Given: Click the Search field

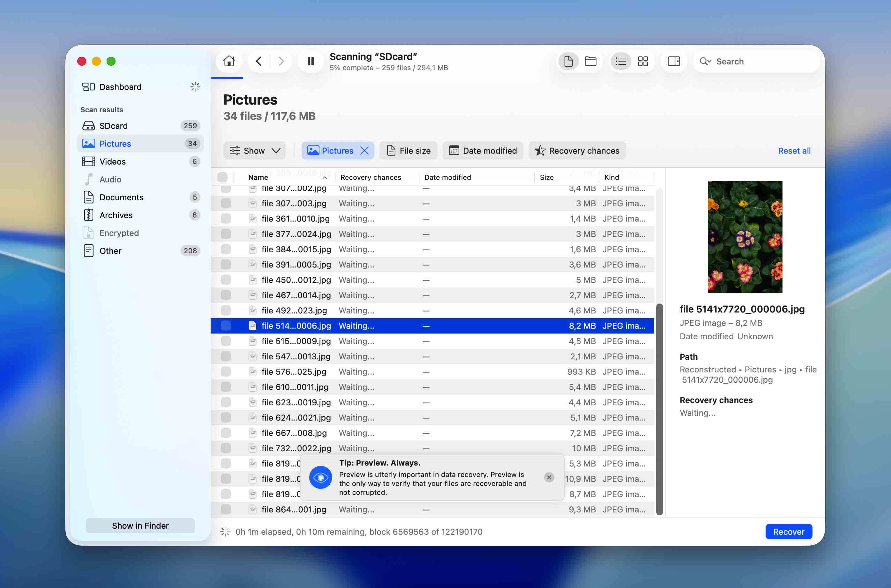Looking at the screenshot, I should 756,62.
